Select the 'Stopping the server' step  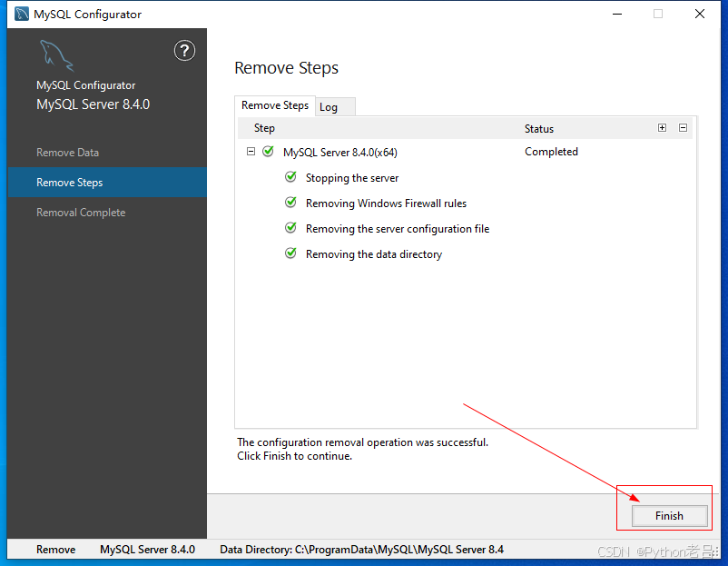tap(352, 178)
